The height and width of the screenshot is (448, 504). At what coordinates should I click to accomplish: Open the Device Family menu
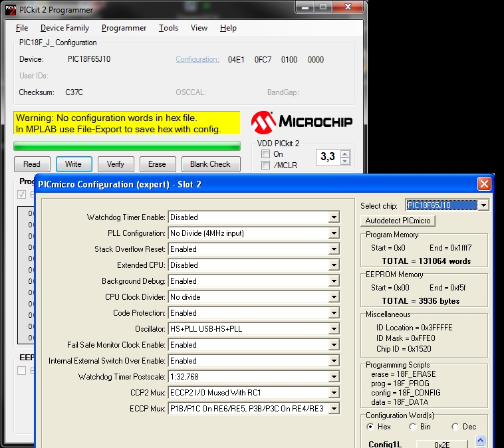pyautogui.click(x=64, y=28)
